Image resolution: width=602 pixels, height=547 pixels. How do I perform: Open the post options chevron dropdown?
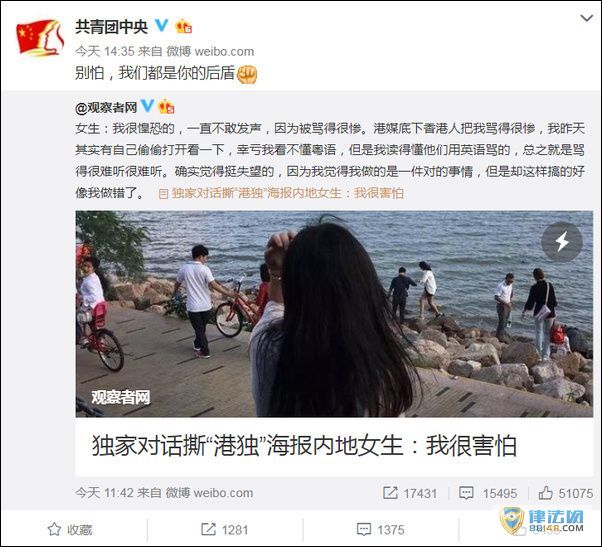[x=586, y=18]
